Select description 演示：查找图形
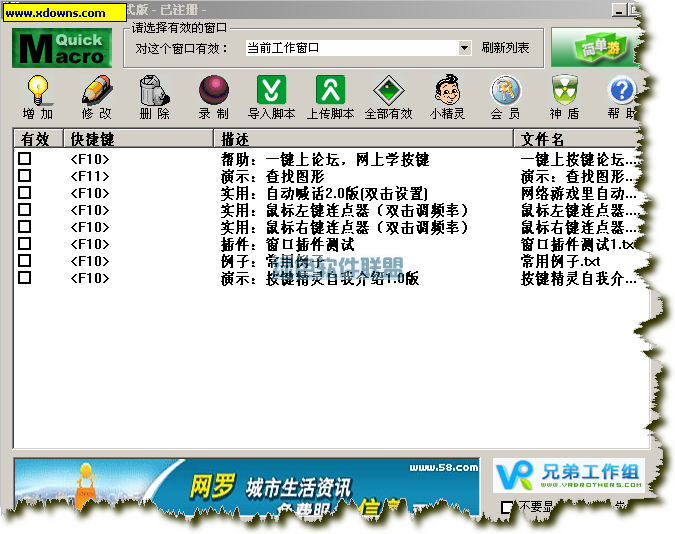This screenshot has width=675, height=534. point(272,176)
